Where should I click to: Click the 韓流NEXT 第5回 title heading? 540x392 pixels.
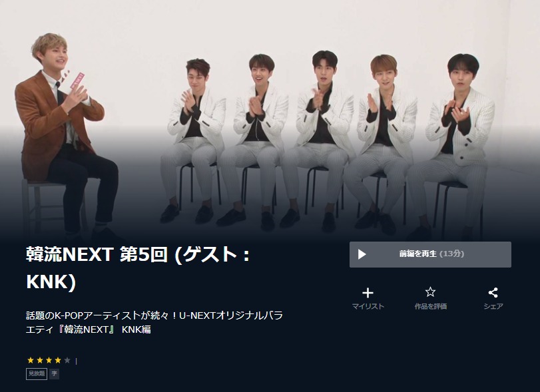click(138, 268)
